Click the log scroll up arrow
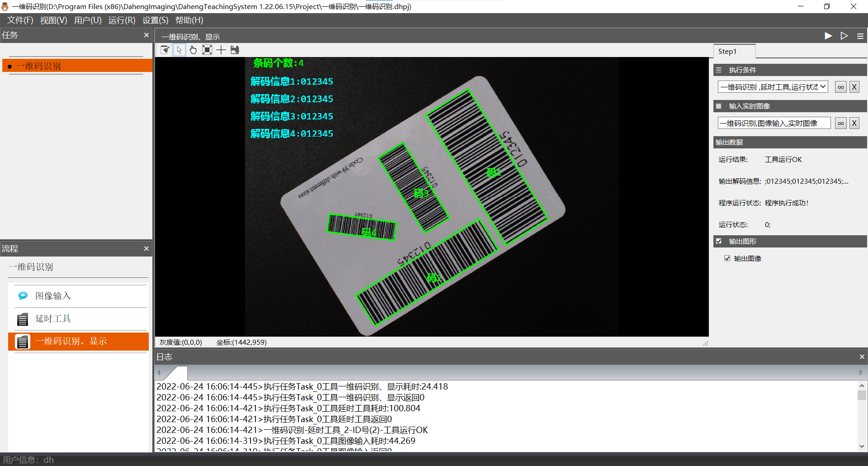Viewport: 868px width, 466px height. point(862,386)
